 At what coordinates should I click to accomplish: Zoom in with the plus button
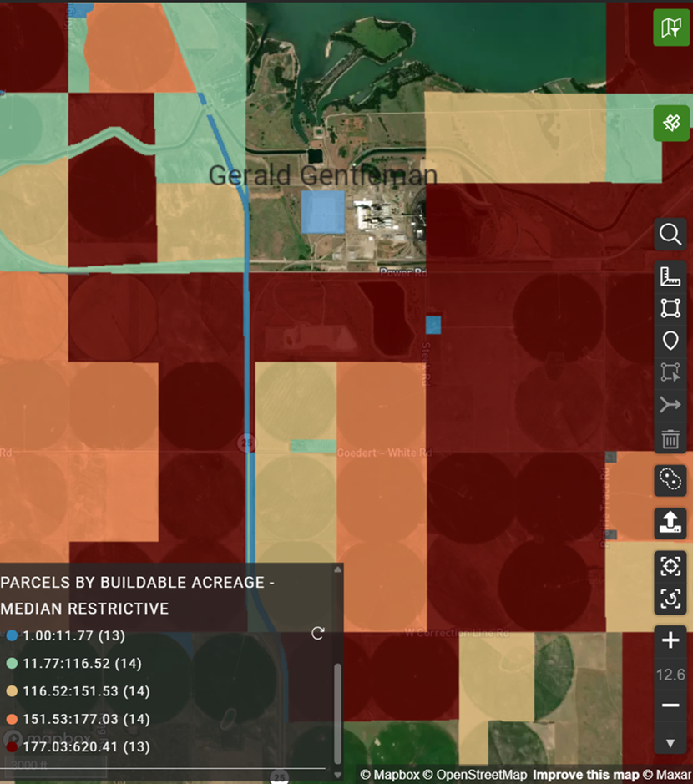670,641
